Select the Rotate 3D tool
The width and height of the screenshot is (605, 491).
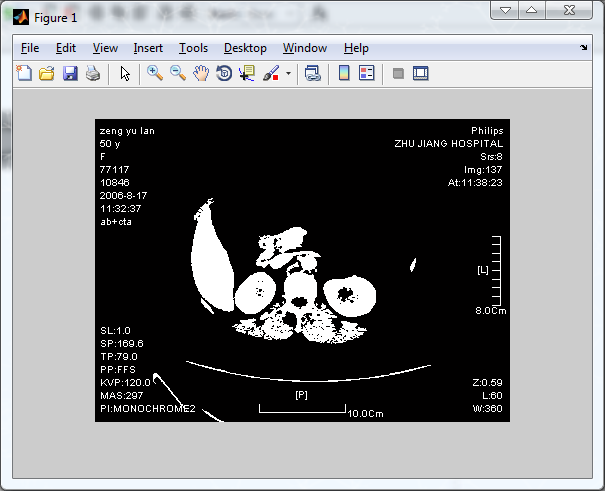tap(224, 73)
